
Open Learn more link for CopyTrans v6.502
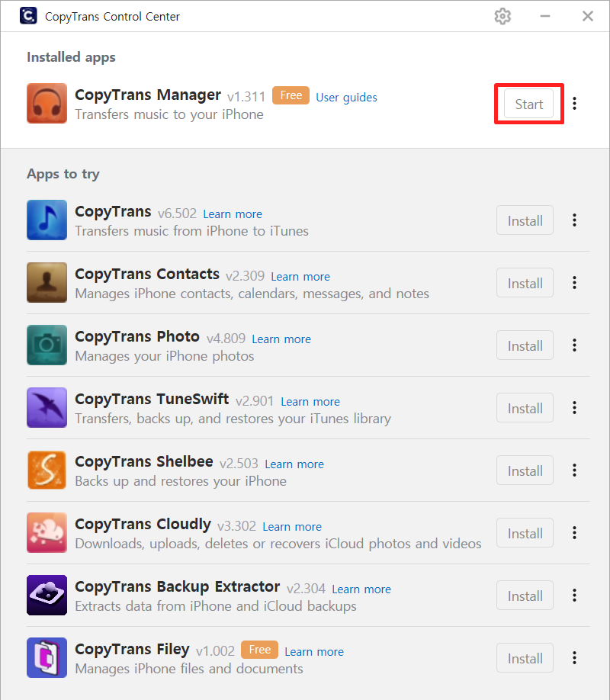click(233, 214)
